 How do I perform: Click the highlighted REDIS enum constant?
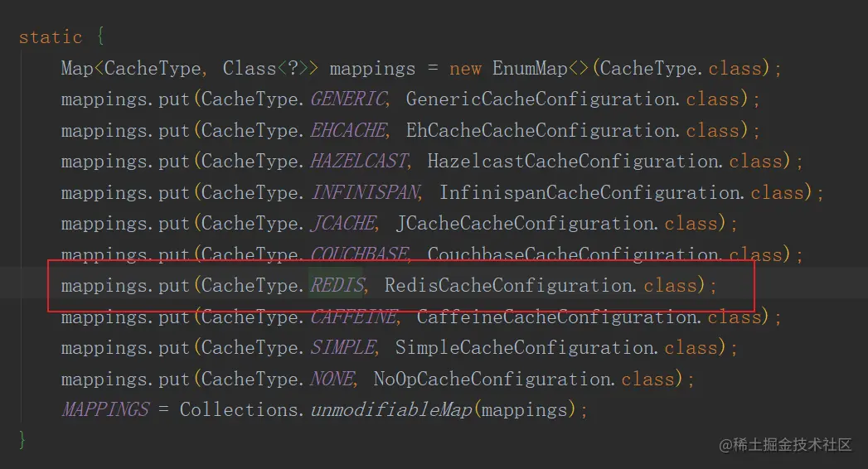(337, 287)
